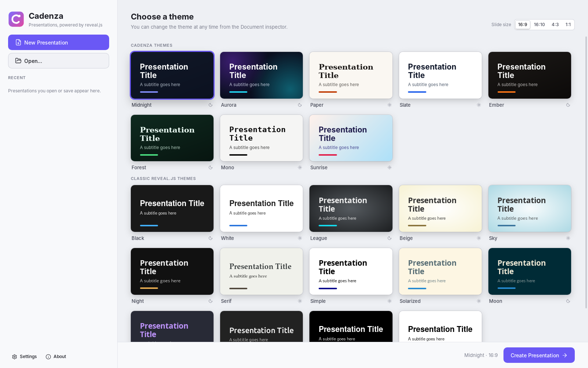Viewport: 588px width, 368px height.
Task: Select the Serif theme thumbnail
Action: tap(261, 271)
